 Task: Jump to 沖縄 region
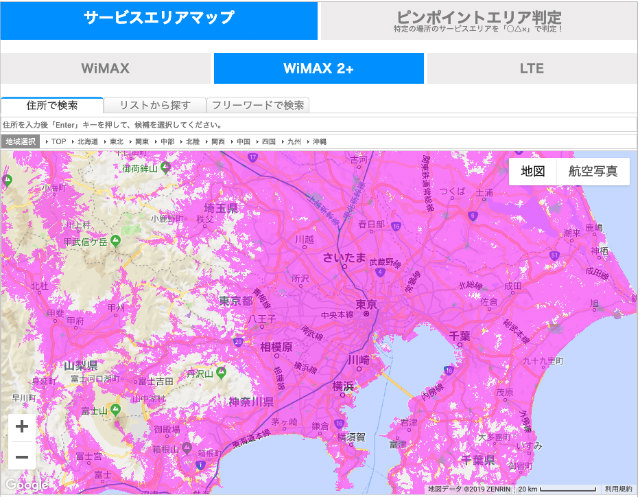(x=319, y=142)
